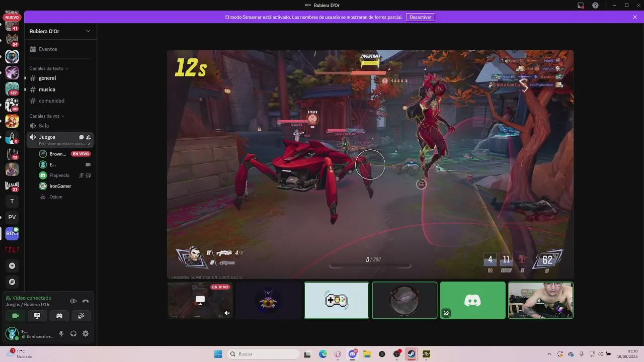Click the taskbar Buscar search box
The width and height of the screenshot is (644, 362).
coord(263,354)
